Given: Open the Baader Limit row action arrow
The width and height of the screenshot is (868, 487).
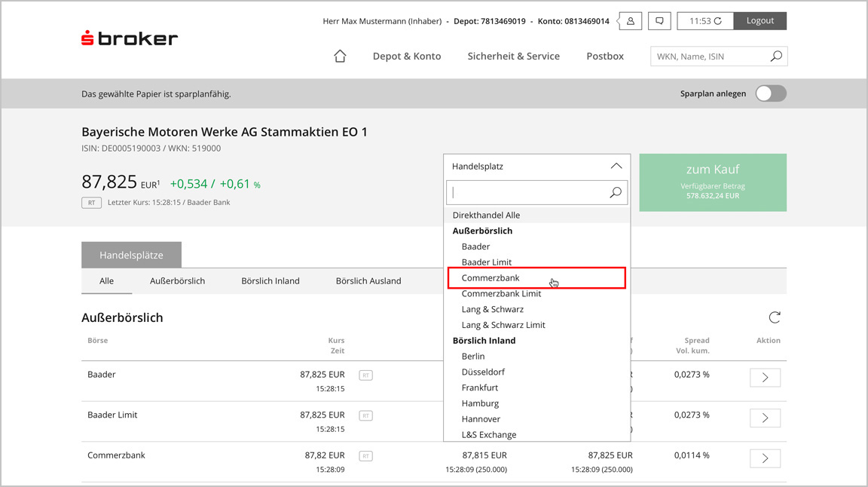Looking at the screenshot, I should coord(765,418).
